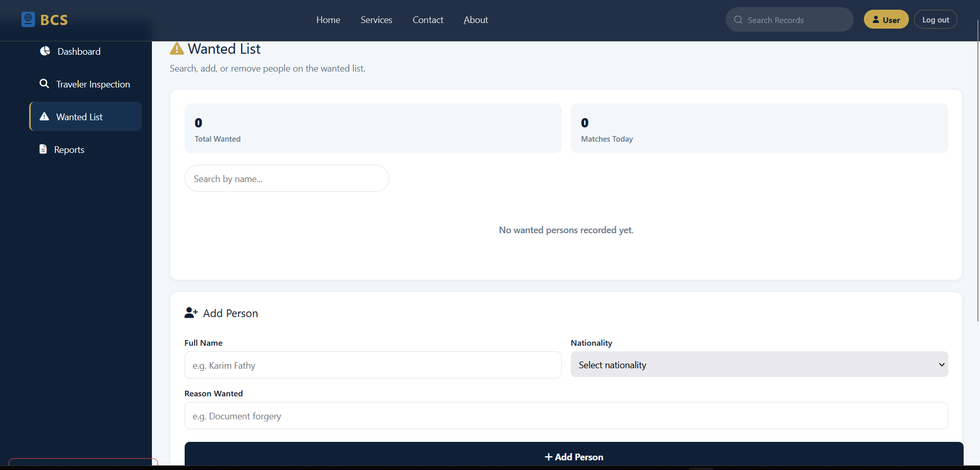Viewport: 980px width, 470px height.
Task: Focus the Search Records field
Action: coord(789,19)
